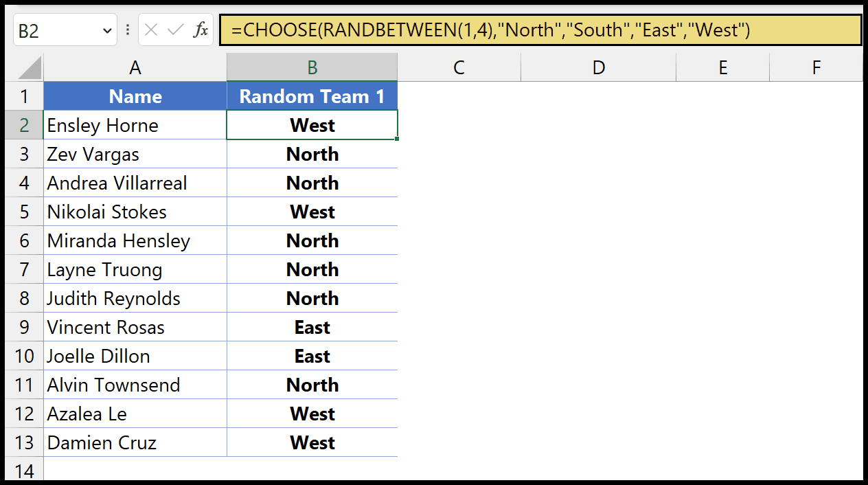The image size is (868, 485).
Task: Select column B header
Action: pos(312,67)
